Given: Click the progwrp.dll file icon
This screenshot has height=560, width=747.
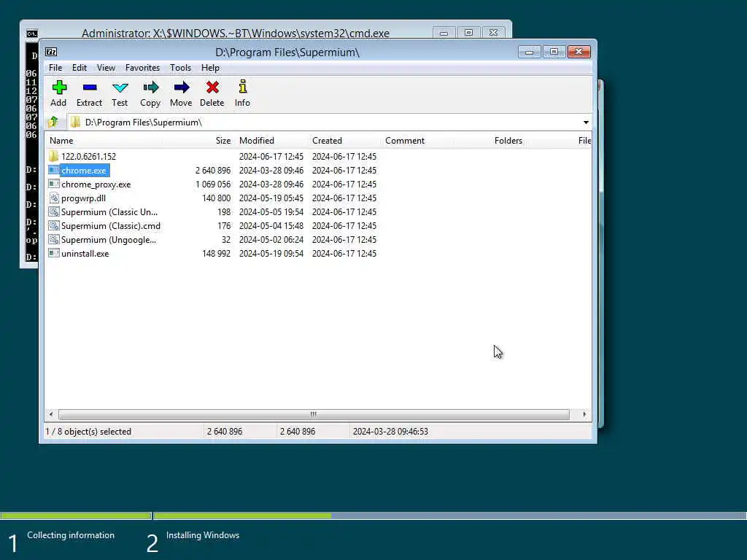Looking at the screenshot, I should (54, 198).
